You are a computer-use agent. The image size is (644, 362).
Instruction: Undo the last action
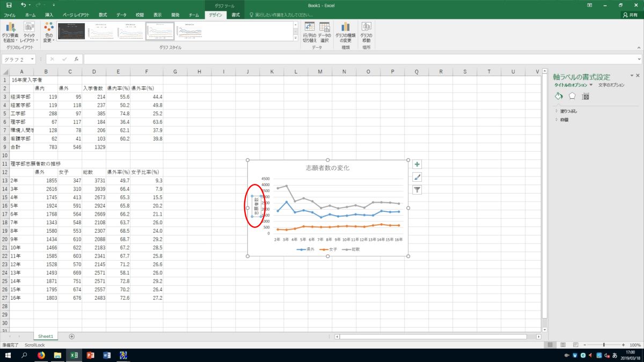coord(23,5)
